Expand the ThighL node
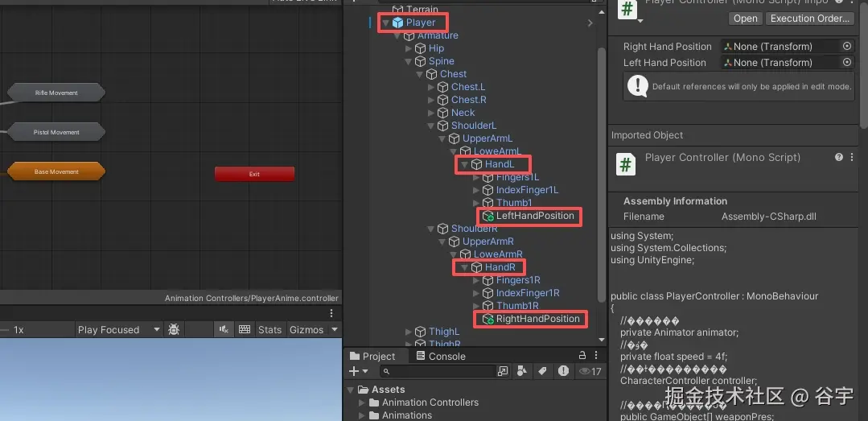 point(409,332)
